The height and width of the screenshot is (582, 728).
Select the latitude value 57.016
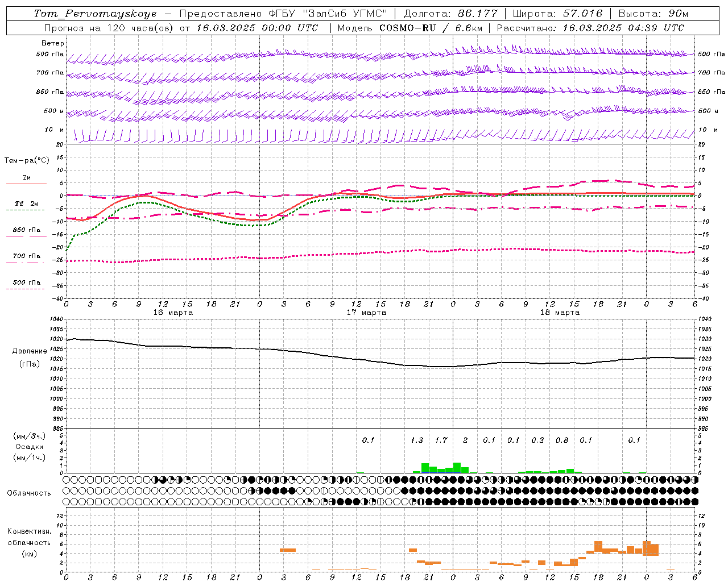pos(582,14)
